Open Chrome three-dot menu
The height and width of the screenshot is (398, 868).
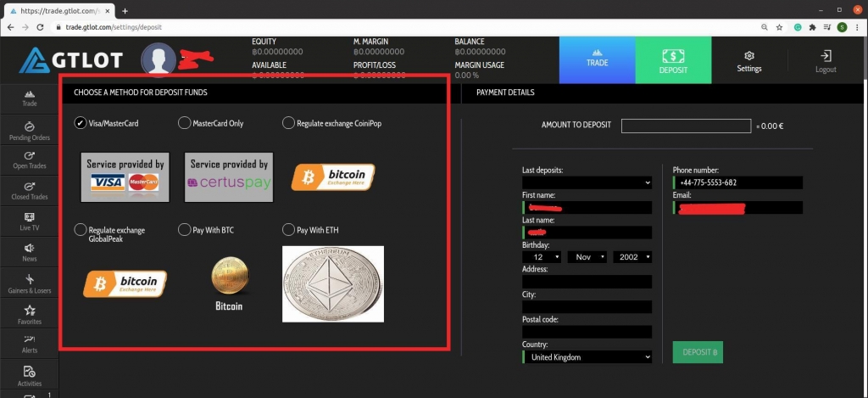click(x=857, y=27)
